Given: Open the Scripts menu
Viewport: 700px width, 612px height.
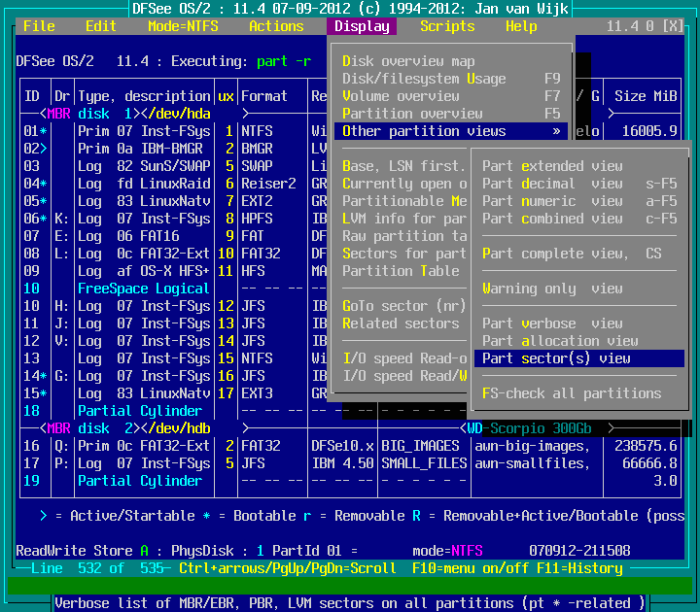Looking at the screenshot, I should coord(447,26).
